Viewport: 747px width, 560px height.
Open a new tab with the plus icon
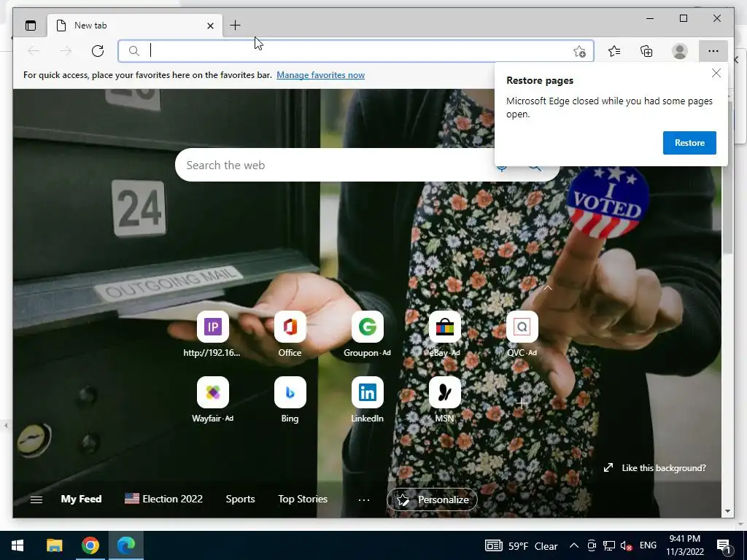pos(235,26)
